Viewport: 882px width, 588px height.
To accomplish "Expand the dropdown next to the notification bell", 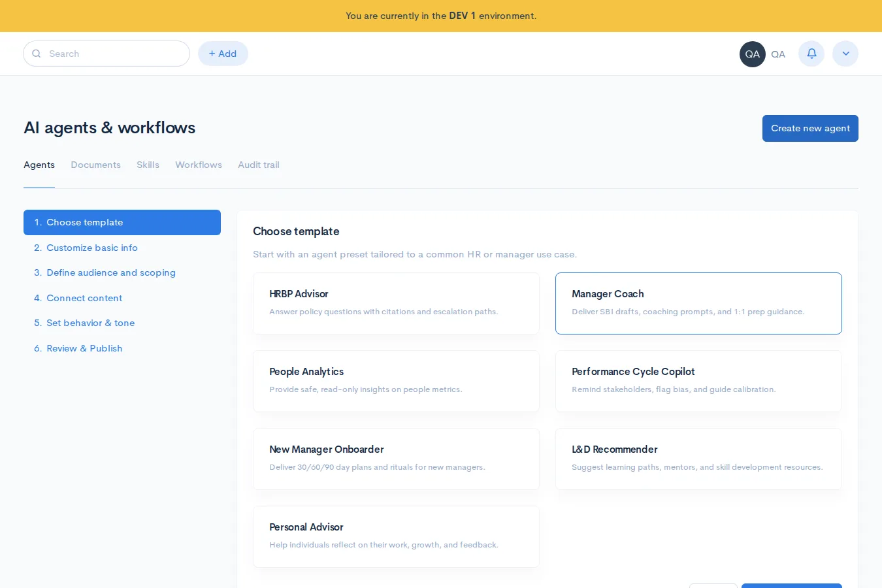I will pyautogui.click(x=845, y=54).
